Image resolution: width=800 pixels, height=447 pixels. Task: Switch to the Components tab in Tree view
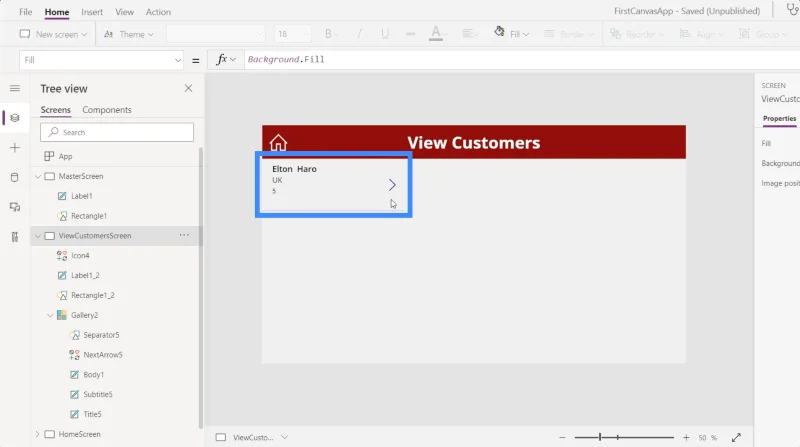click(x=107, y=110)
